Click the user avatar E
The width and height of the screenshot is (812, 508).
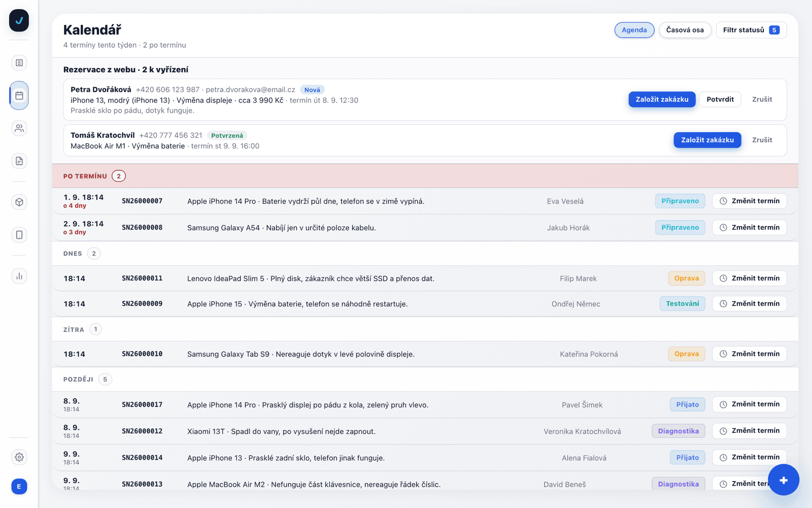click(19, 487)
